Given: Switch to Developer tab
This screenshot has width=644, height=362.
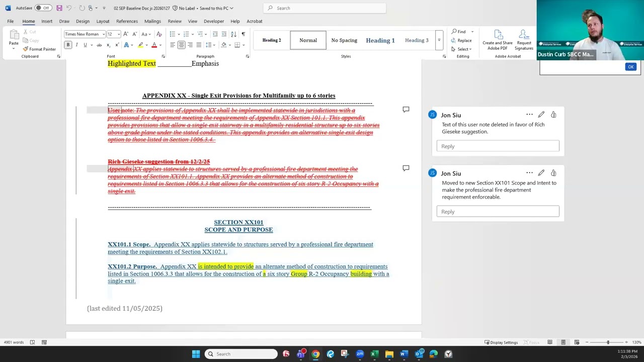Looking at the screenshot, I should 214,21.
